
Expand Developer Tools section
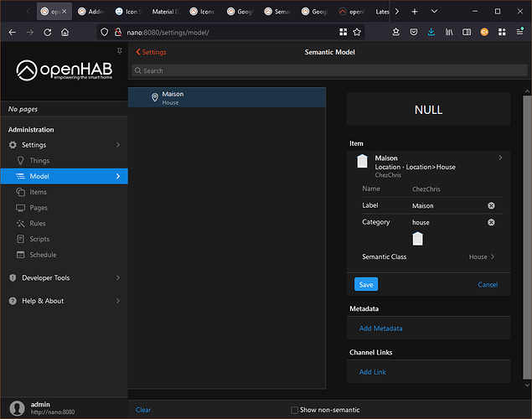click(65, 278)
